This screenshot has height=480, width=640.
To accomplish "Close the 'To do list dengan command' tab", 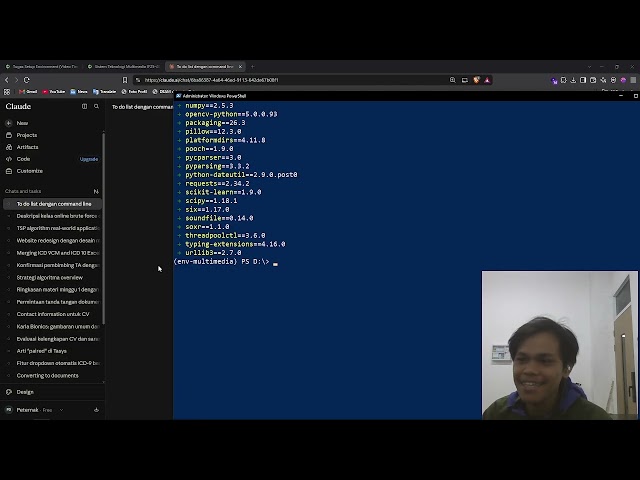I will 240,67.
